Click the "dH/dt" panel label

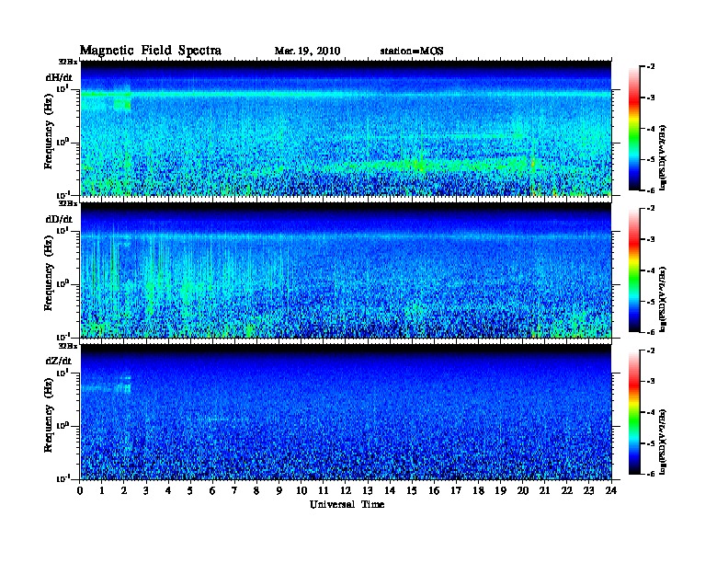pyautogui.click(x=59, y=77)
